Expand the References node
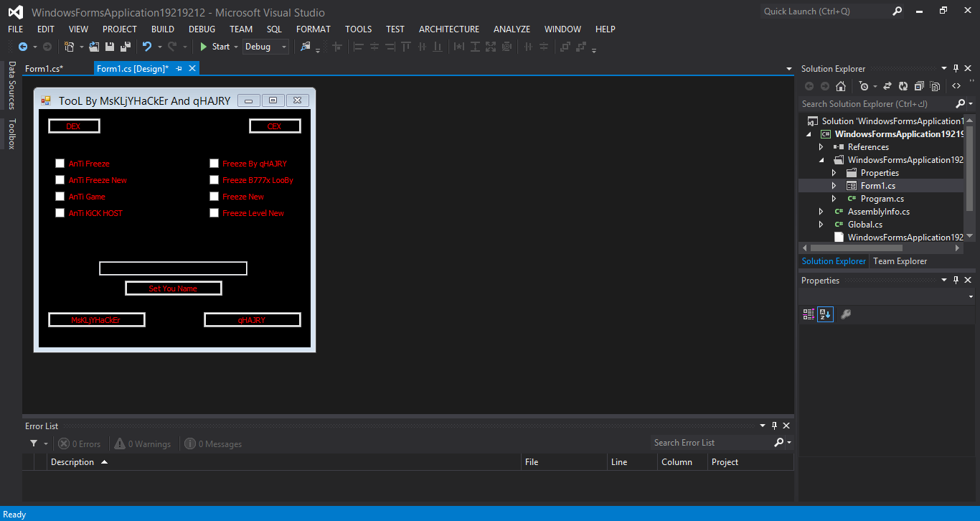The width and height of the screenshot is (980, 521). tap(821, 147)
